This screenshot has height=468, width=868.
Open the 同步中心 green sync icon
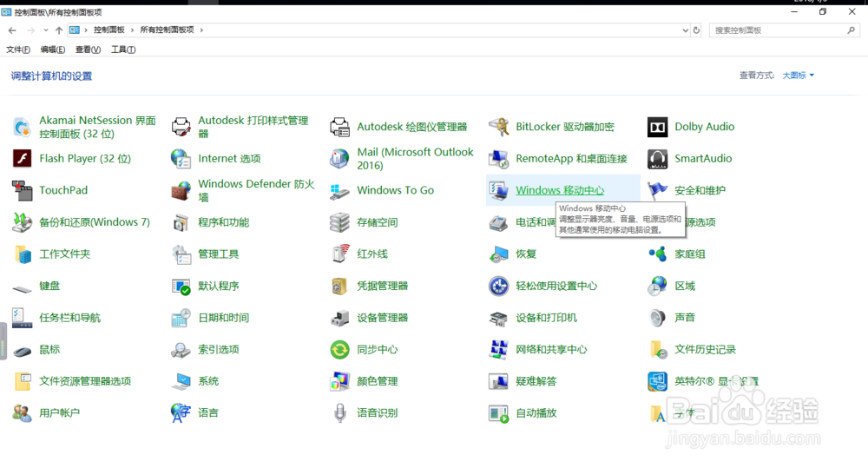[x=340, y=349]
